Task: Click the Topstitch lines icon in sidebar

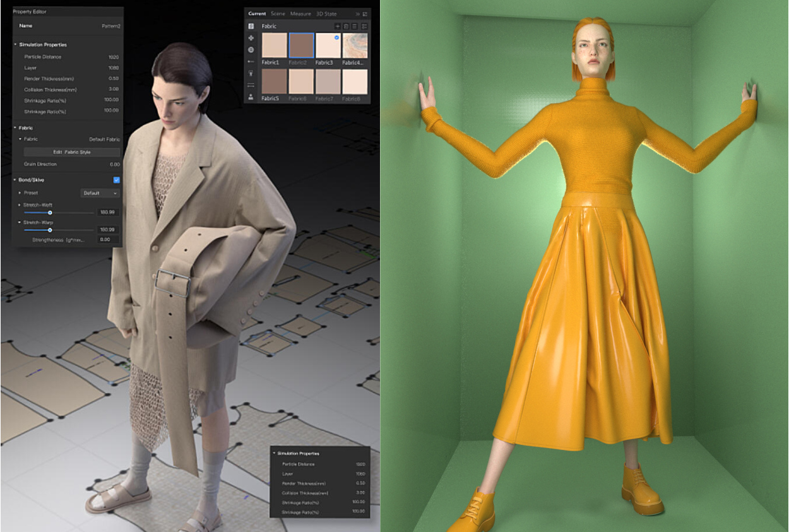Action: [x=251, y=85]
